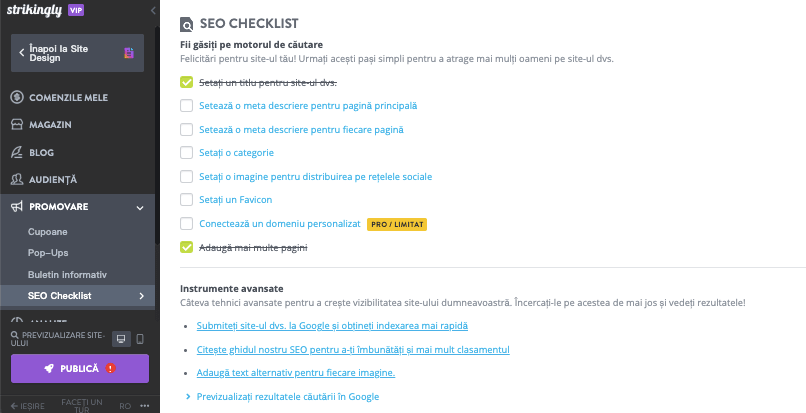Click the Comenzile Mele dollar icon
The image size is (806, 413).
[17, 97]
